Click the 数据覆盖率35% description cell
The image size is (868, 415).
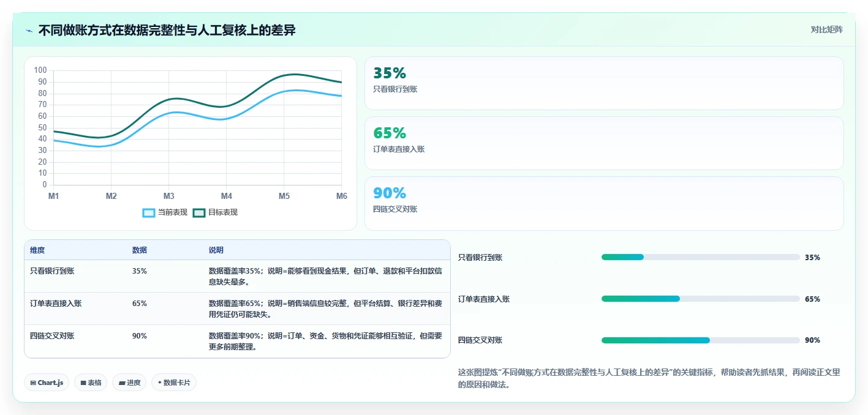[x=325, y=276]
